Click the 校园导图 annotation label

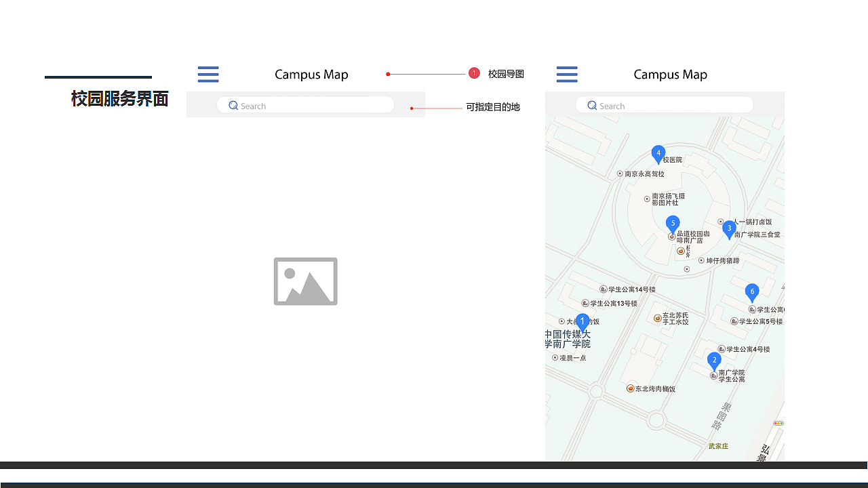click(x=506, y=74)
